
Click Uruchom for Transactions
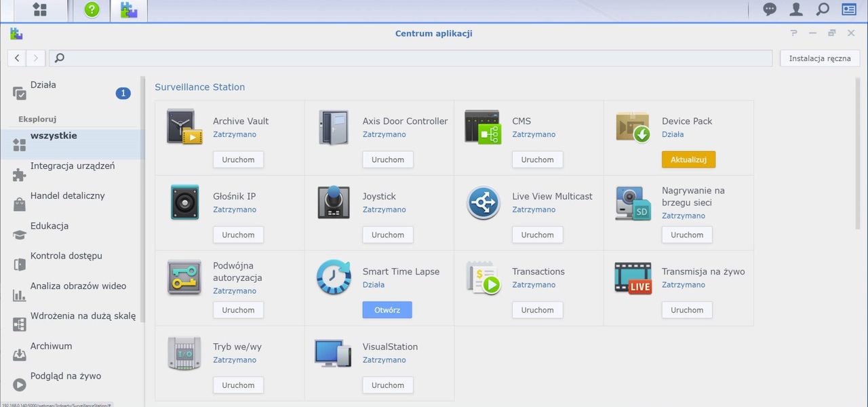[x=538, y=310]
